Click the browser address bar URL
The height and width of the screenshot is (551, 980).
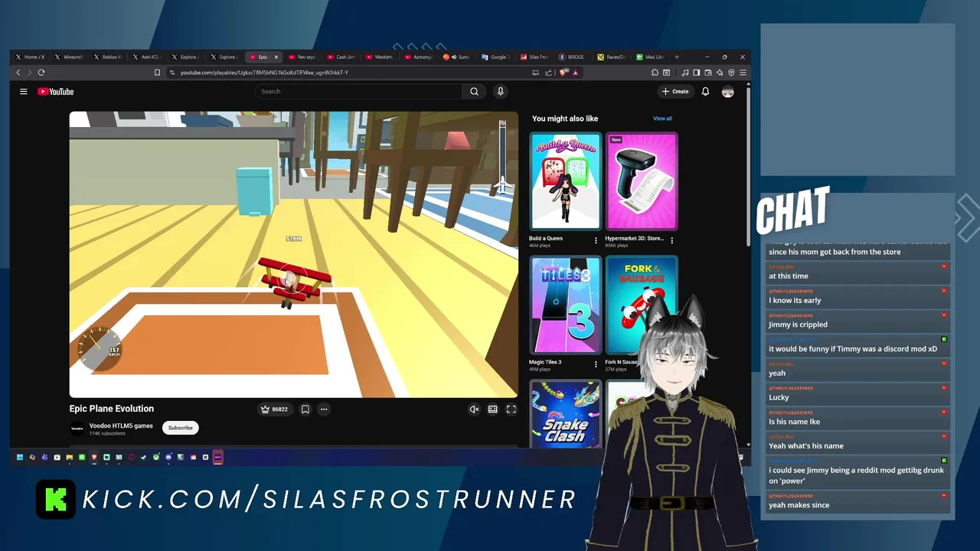tap(264, 73)
